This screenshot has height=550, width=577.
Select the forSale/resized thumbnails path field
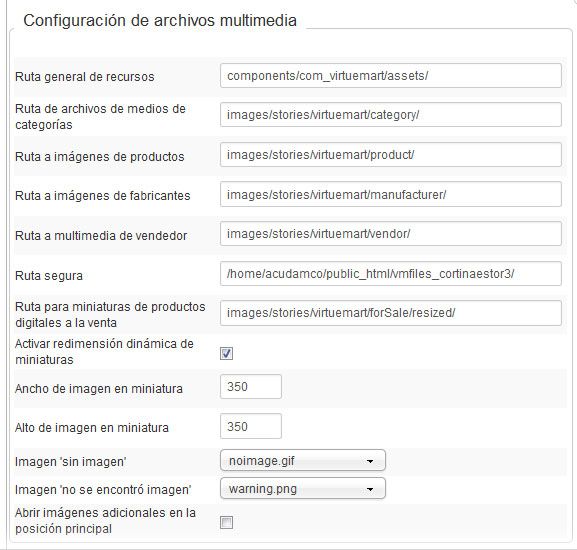[x=391, y=313]
